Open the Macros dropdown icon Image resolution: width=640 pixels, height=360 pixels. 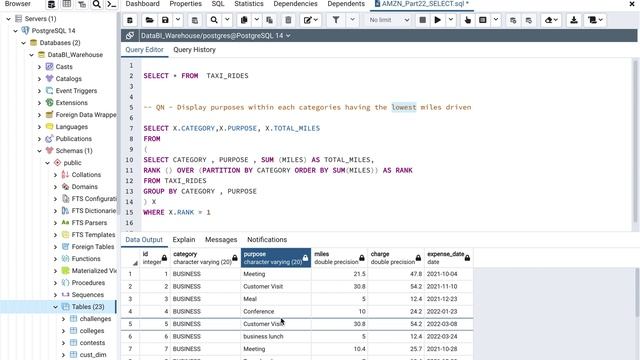click(596, 20)
